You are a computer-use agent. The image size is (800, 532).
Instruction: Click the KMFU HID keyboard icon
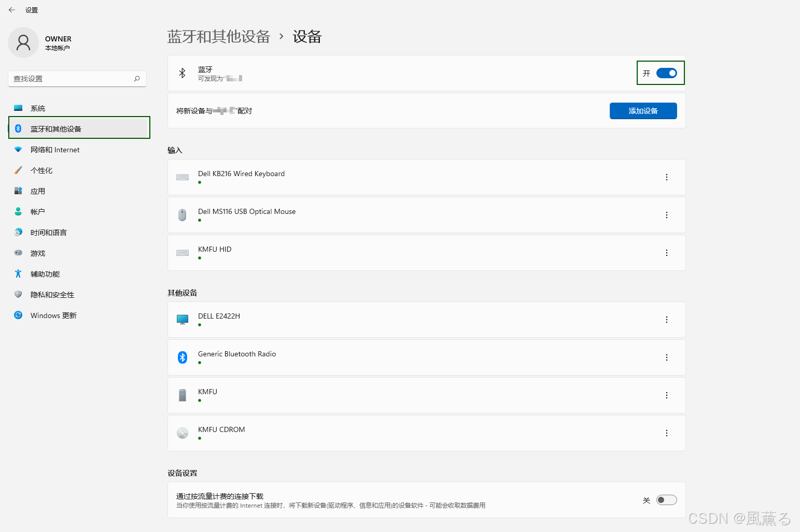183,253
